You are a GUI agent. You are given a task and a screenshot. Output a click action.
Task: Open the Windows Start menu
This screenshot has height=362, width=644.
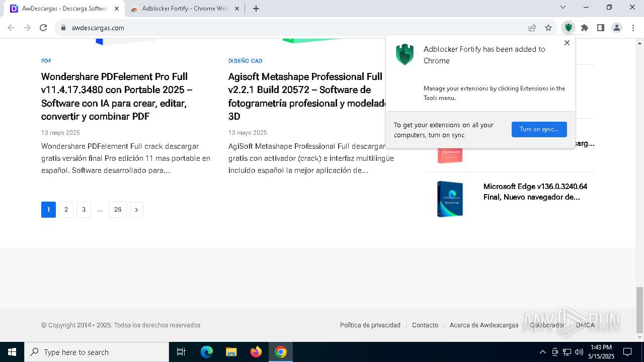12,352
